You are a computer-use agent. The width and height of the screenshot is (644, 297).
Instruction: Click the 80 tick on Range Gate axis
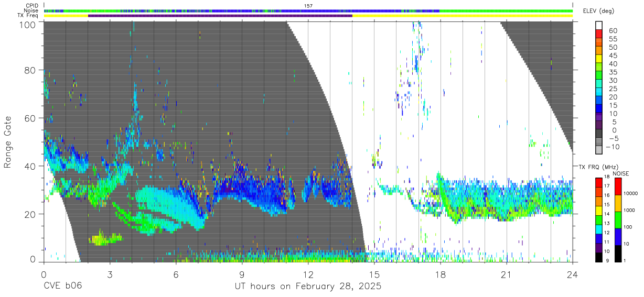tap(29, 70)
